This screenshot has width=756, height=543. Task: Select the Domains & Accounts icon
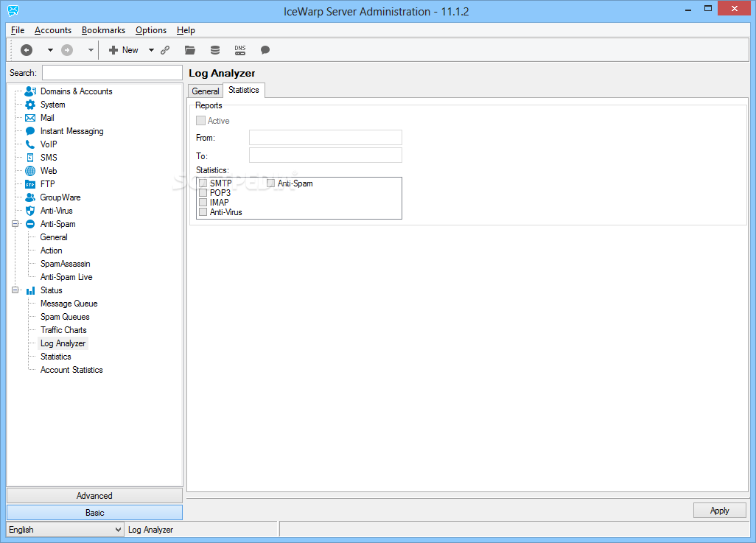30,91
